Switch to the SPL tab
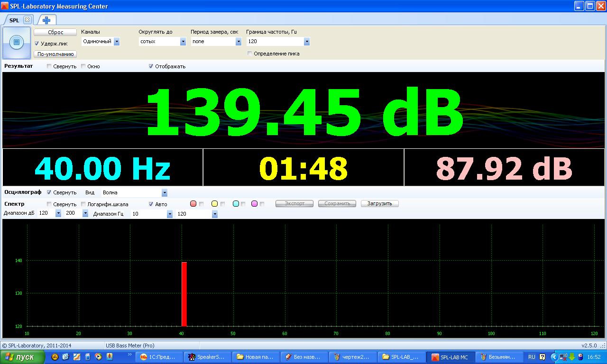The width and height of the screenshot is (607, 364). coord(14,20)
